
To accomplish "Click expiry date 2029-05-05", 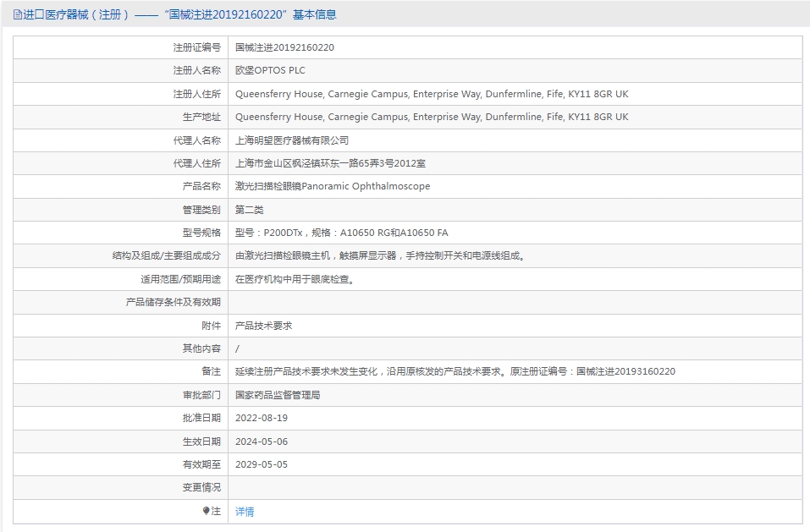I will [262, 464].
